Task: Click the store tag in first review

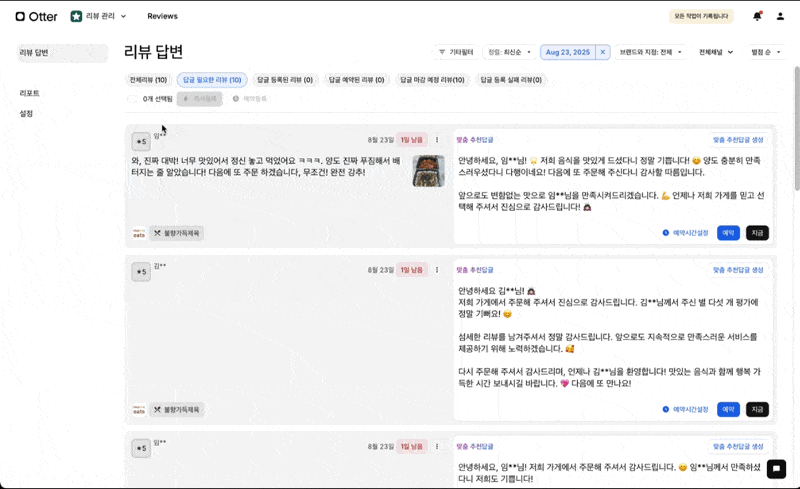Action: (177, 233)
